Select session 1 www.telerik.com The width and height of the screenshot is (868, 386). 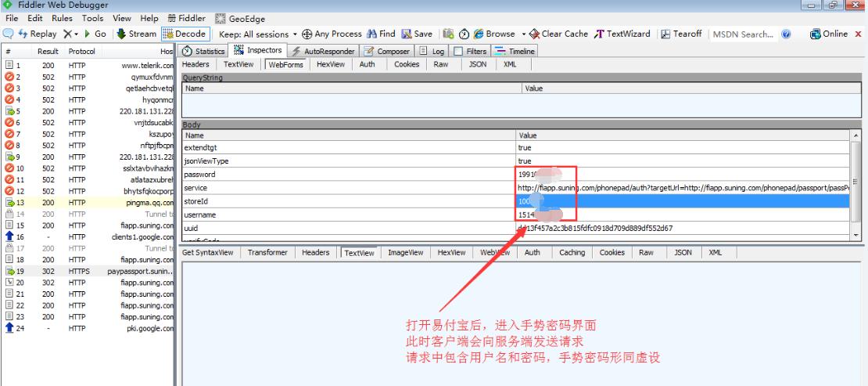88,66
